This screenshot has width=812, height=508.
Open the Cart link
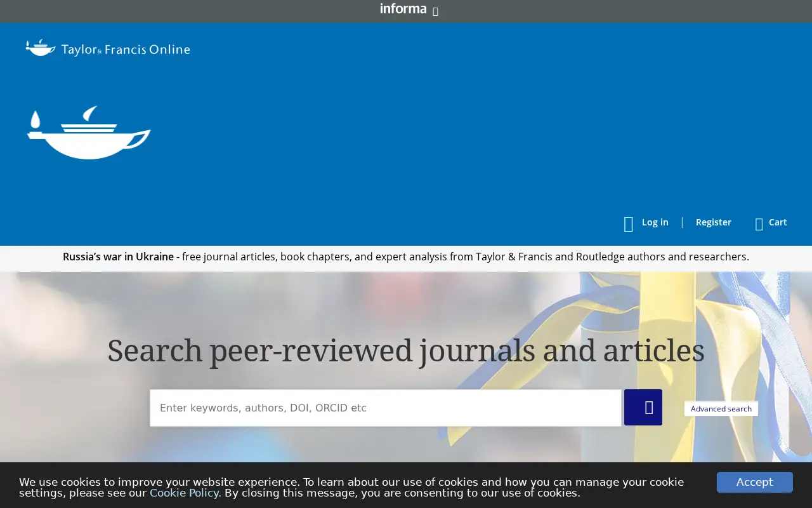tap(778, 222)
